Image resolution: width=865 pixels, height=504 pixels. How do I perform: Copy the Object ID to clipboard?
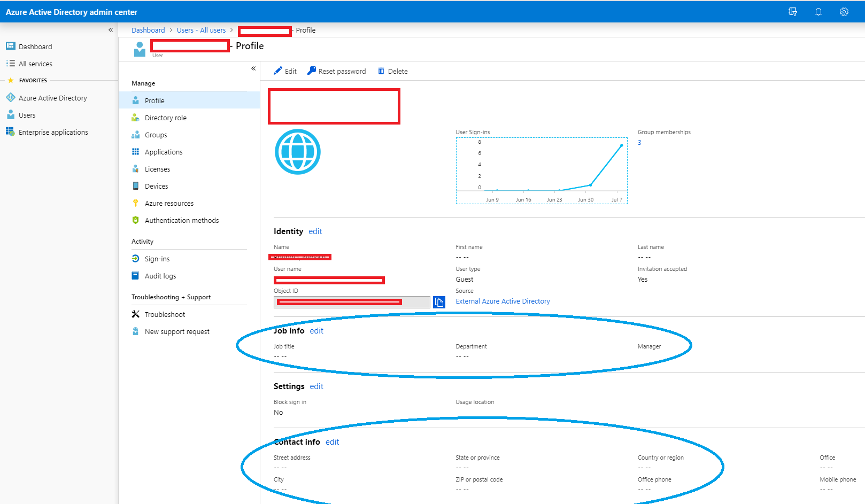(439, 302)
